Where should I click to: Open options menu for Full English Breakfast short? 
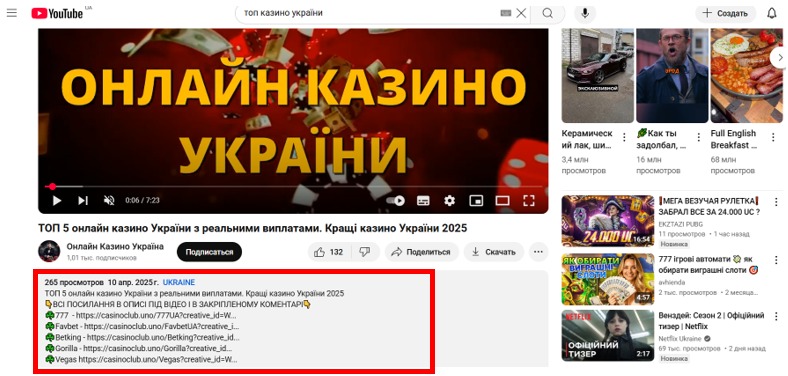coord(773,137)
